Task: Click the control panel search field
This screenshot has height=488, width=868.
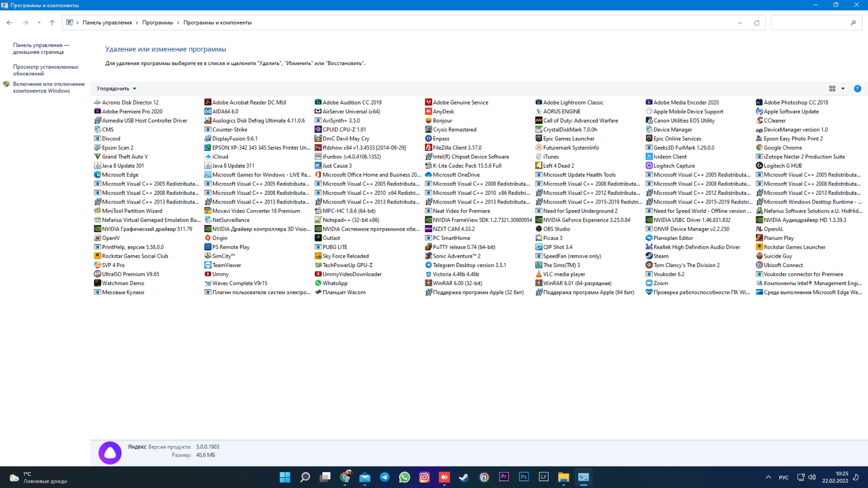Action: 816,23
